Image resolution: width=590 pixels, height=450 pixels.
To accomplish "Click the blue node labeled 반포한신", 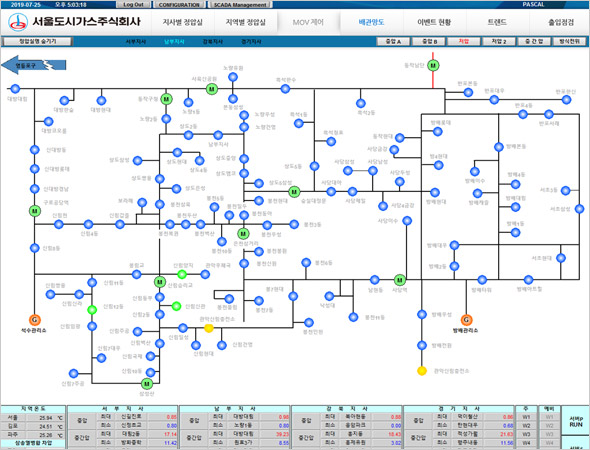I will pyautogui.click(x=566, y=100).
